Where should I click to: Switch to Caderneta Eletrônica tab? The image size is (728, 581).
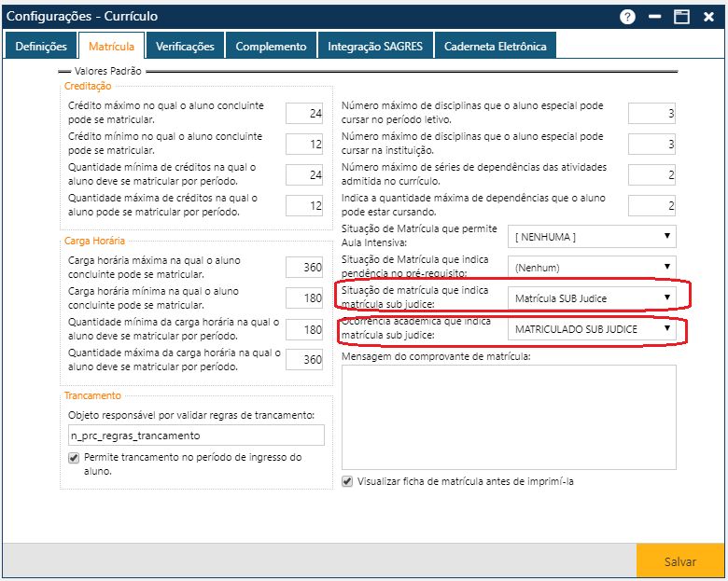pos(495,46)
